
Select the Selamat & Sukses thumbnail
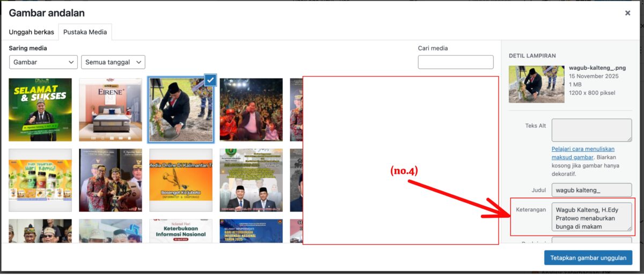pyautogui.click(x=40, y=110)
